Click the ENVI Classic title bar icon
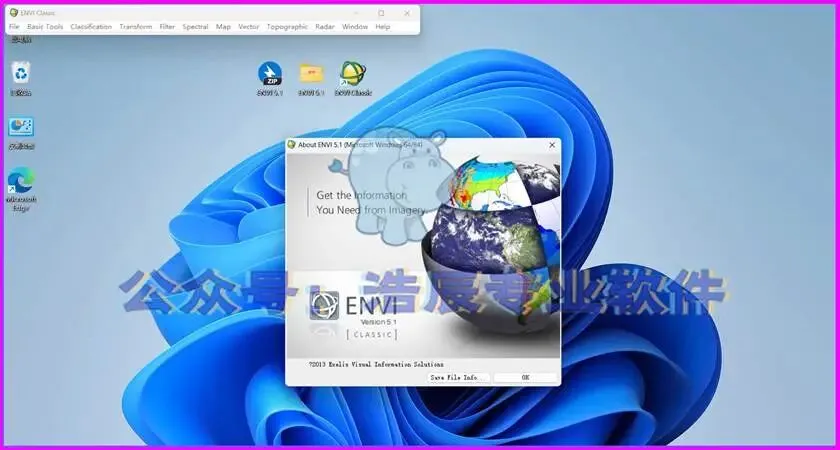The image size is (840, 450). [x=13, y=13]
